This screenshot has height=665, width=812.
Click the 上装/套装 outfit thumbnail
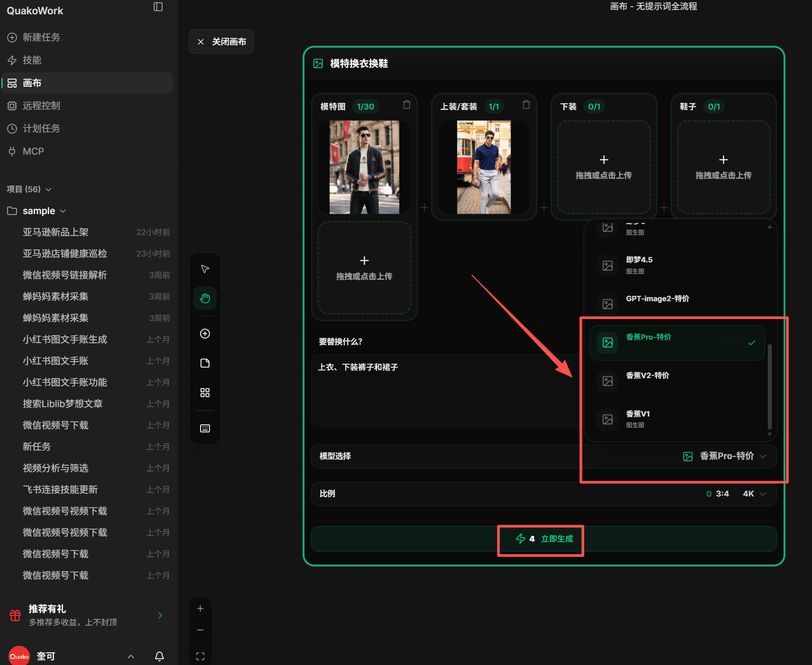(484, 167)
